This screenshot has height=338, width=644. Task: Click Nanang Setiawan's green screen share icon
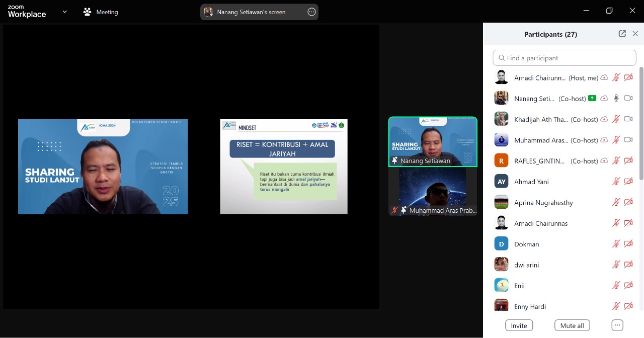[592, 98]
